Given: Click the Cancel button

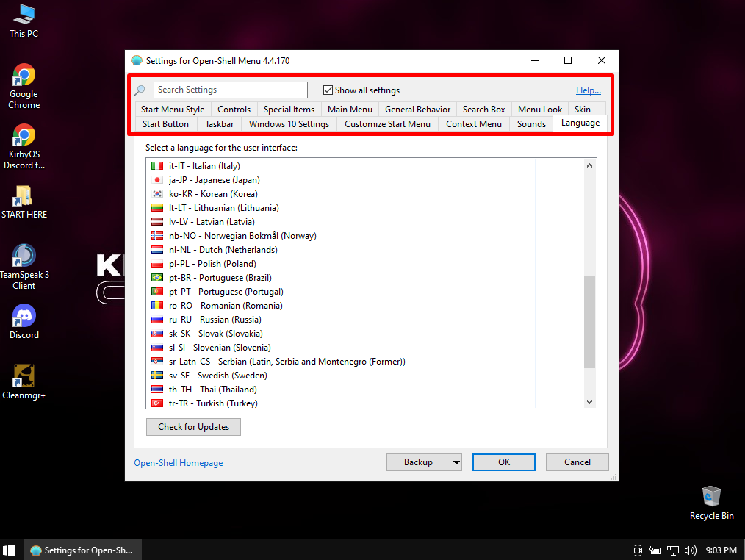Looking at the screenshot, I should pos(577,462).
